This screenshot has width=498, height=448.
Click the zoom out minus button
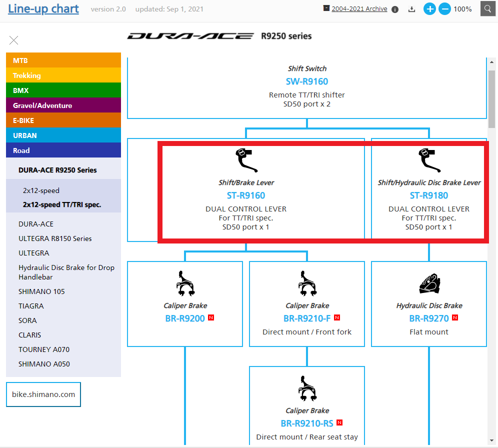click(444, 9)
